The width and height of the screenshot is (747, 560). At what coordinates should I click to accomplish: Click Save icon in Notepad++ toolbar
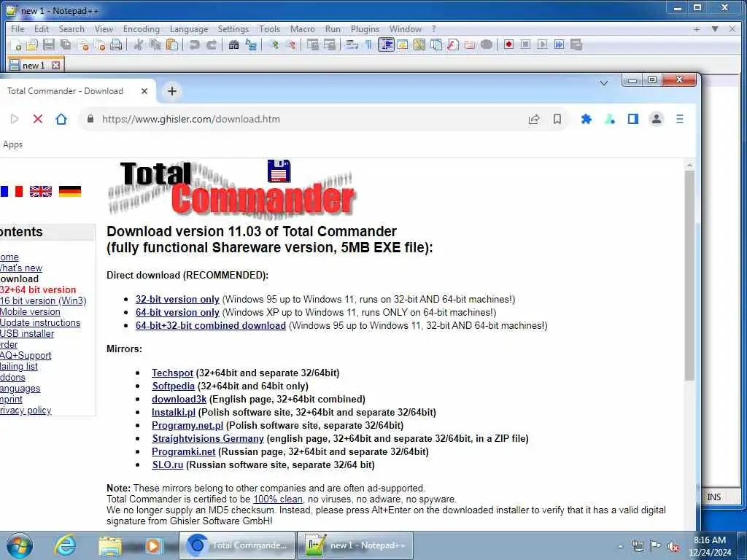click(x=49, y=44)
